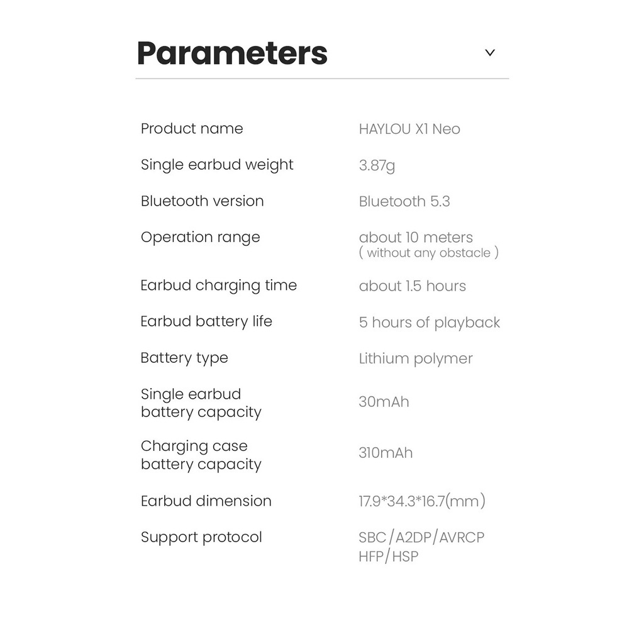
Task: Select the Earbud dimension label
Action: tap(206, 501)
